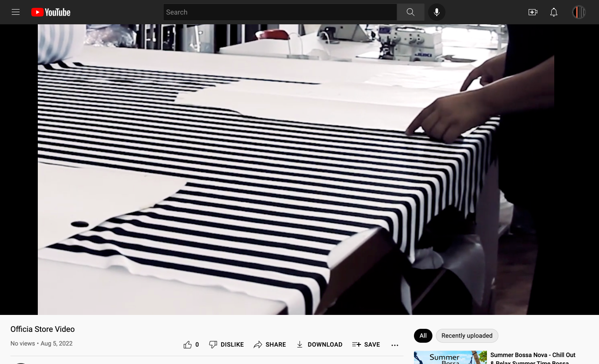Click the YouTube home logo

tap(51, 12)
